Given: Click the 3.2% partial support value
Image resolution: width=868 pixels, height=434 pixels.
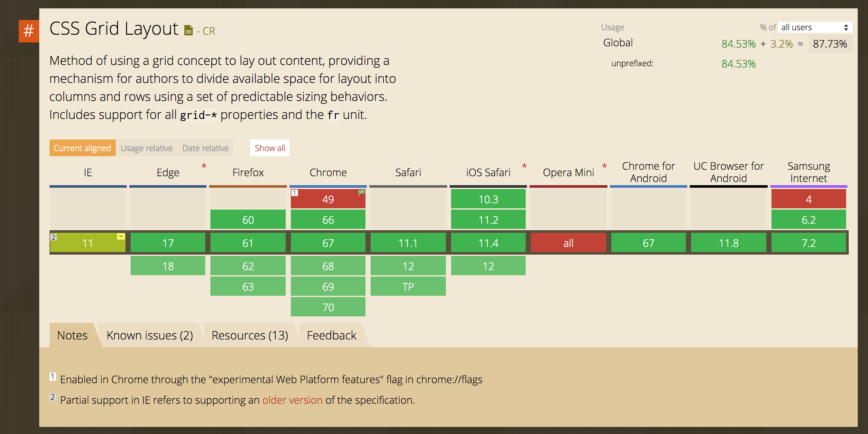Looking at the screenshot, I should tap(781, 44).
